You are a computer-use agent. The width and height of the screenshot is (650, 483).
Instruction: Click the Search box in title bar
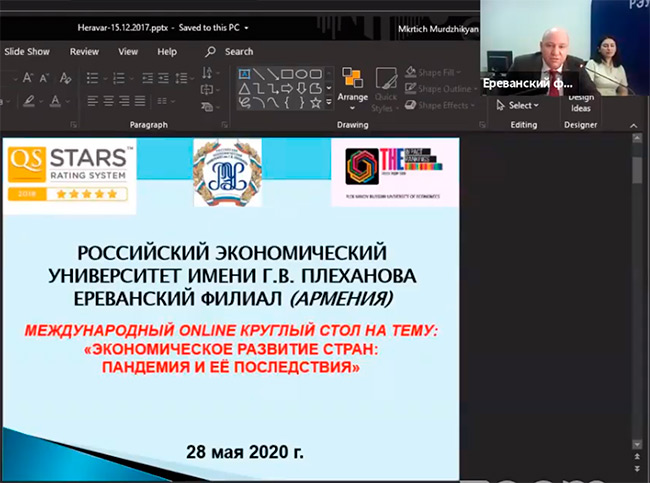[x=229, y=52]
